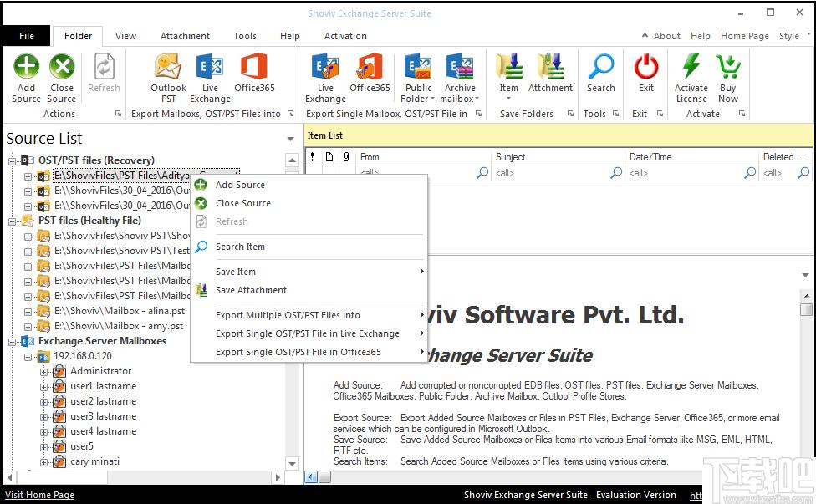This screenshot has height=504, width=816.
Task: Click the Save Attchment ribbon icon
Action: coord(550,67)
